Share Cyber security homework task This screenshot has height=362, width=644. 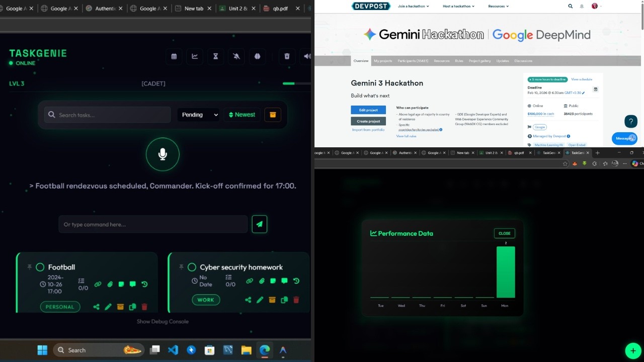pyautogui.click(x=248, y=300)
